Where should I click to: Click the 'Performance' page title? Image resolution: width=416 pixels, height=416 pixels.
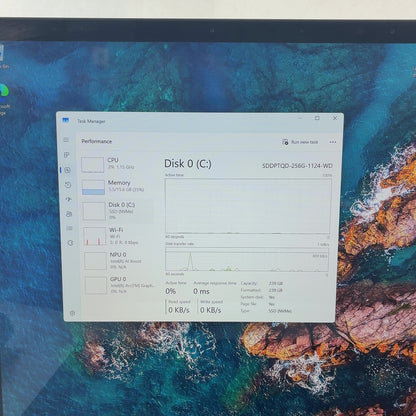97,141
